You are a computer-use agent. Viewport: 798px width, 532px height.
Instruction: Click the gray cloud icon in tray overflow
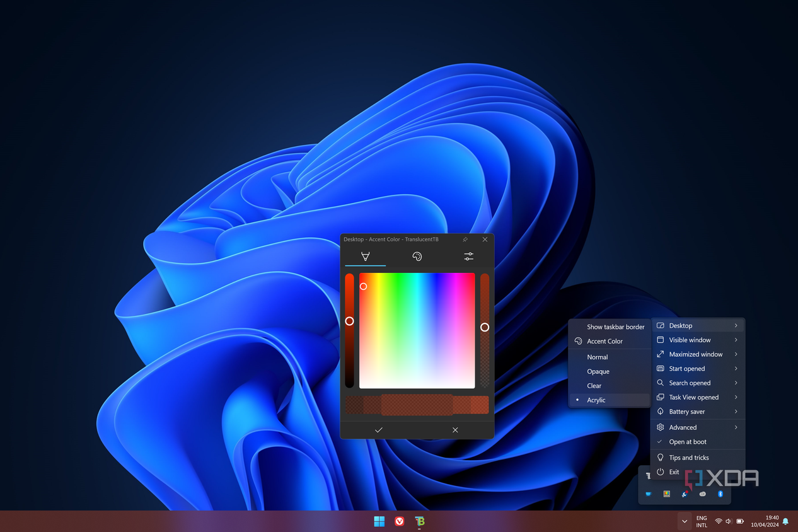click(x=702, y=494)
